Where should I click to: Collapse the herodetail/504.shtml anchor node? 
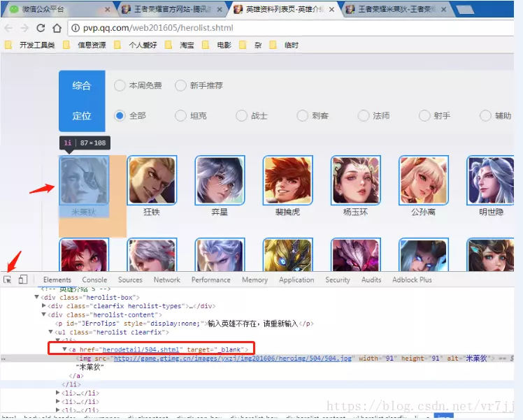65,349
